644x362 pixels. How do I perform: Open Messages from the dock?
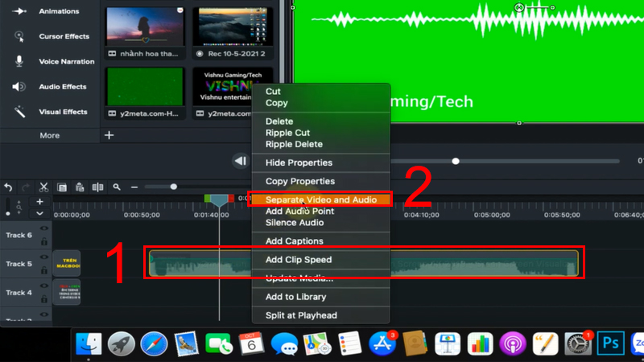[x=284, y=343]
